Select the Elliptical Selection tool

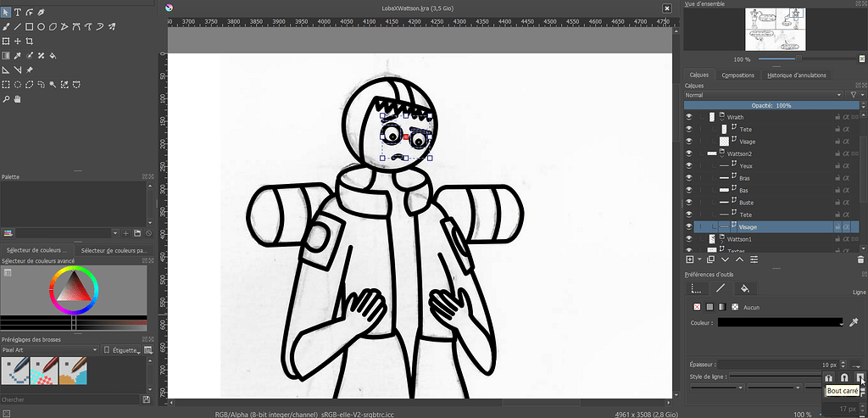18,85
